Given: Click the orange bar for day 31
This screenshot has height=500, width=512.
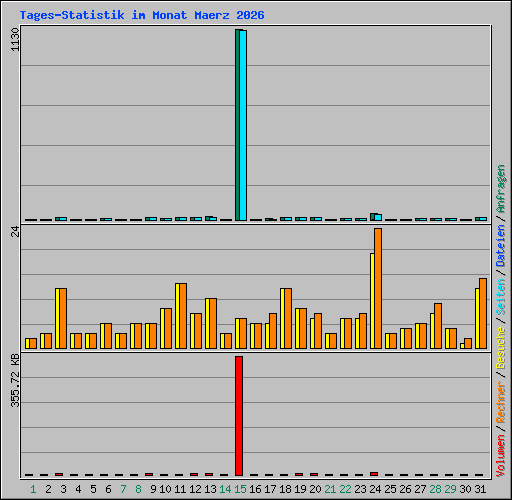Looking at the screenshot, I should tap(483, 313).
